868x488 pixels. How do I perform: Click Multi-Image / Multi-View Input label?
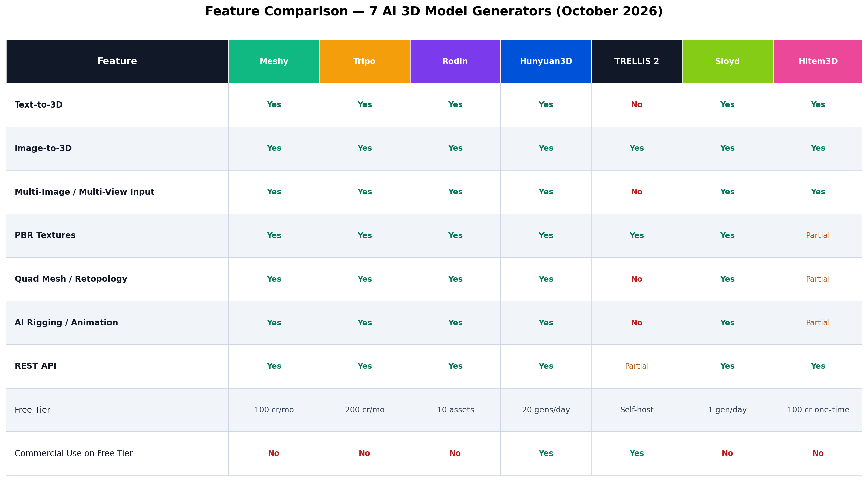coord(85,192)
